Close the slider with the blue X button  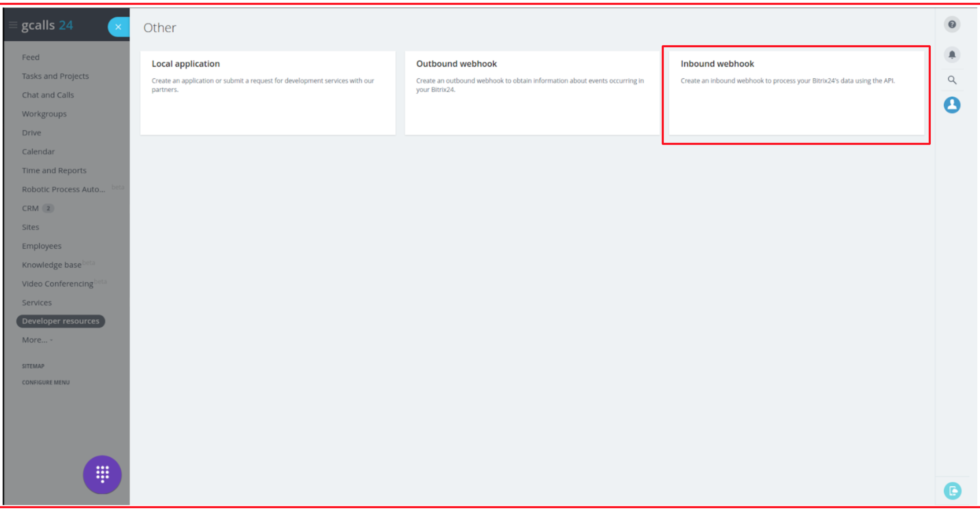coord(118,27)
